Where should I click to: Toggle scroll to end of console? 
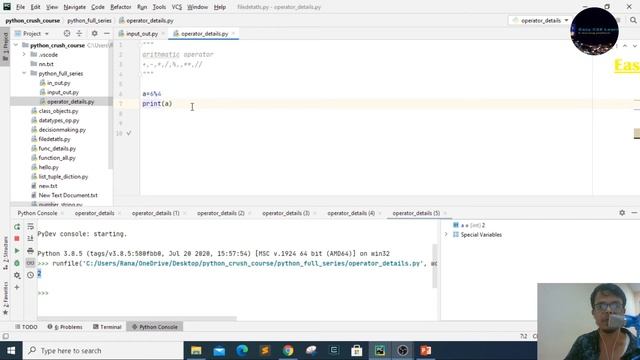coord(30,238)
